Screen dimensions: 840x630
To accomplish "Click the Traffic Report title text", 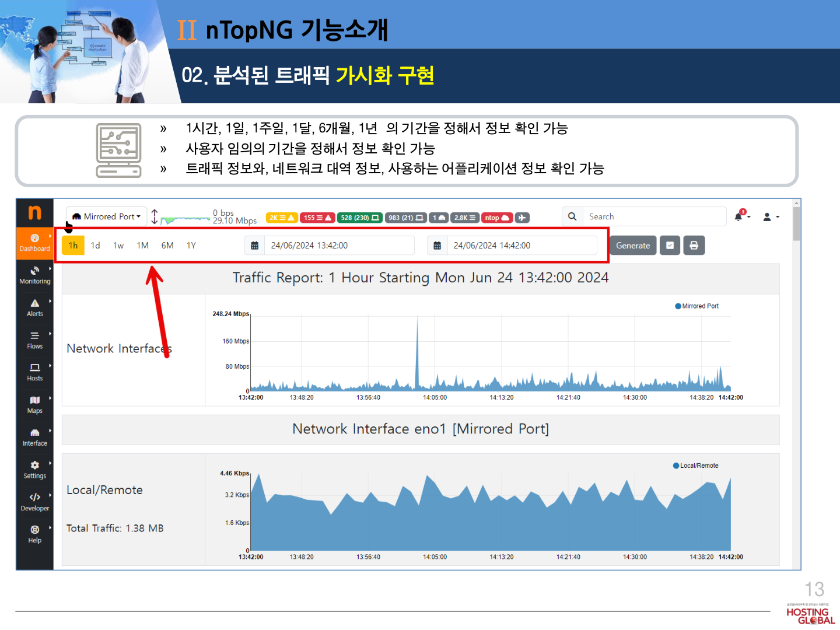I will click(421, 278).
